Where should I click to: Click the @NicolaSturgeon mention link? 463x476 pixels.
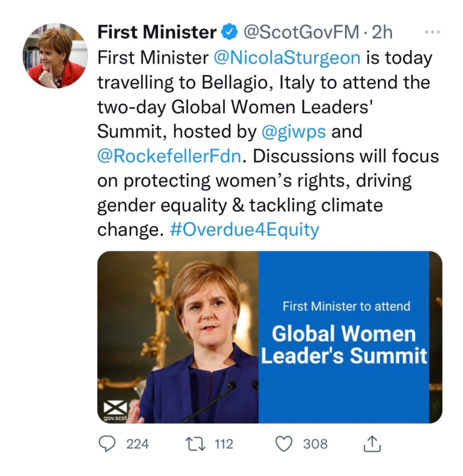click(x=287, y=58)
